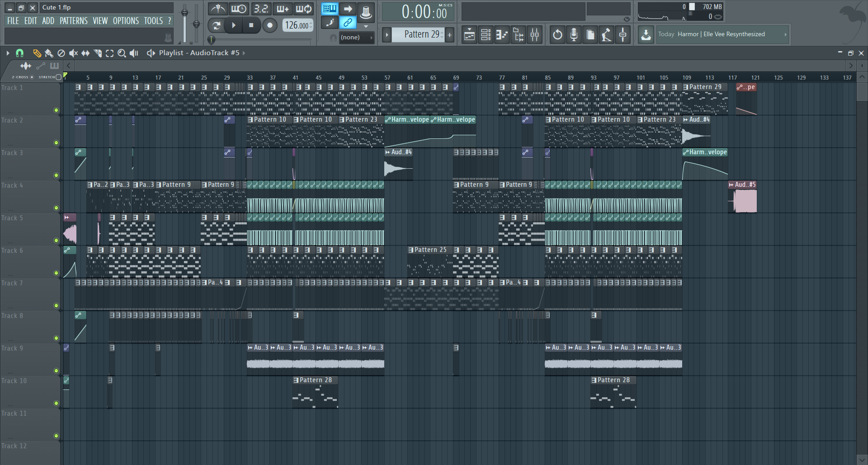This screenshot has height=465, width=868.
Task: Start playback with the play button
Action: pos(234,25)
